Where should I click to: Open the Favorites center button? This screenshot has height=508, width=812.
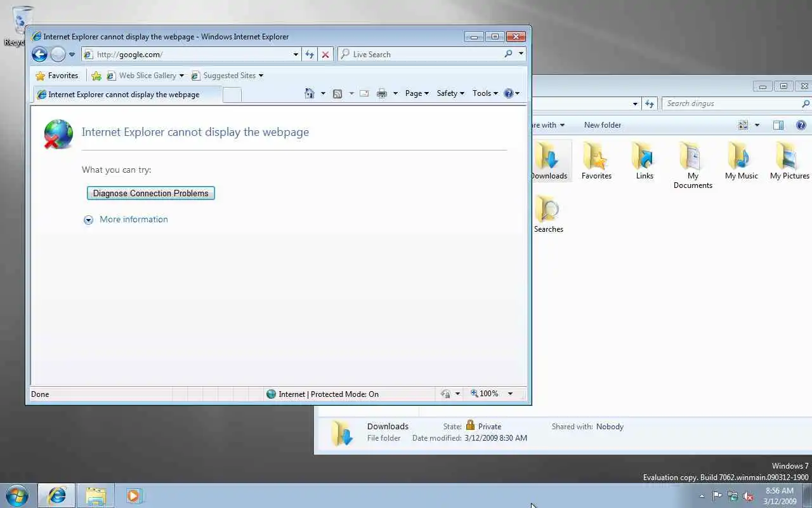(57, 76)
